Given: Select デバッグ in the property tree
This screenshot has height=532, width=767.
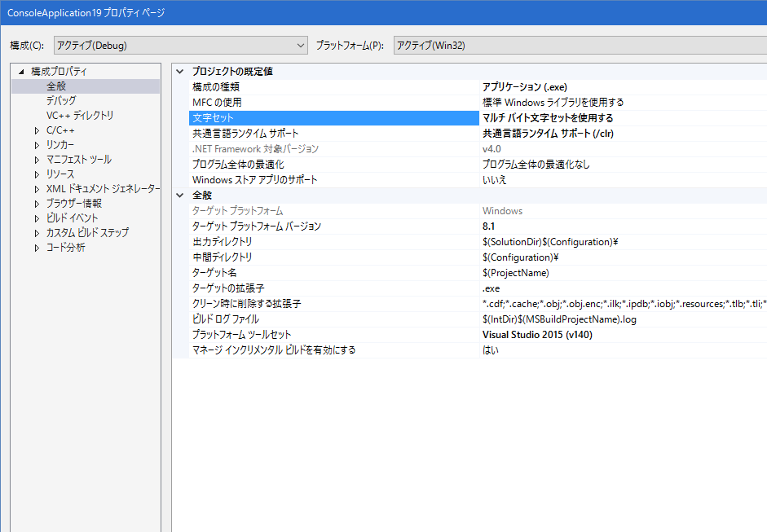Looking at the screenshot, I should point(61,101).
